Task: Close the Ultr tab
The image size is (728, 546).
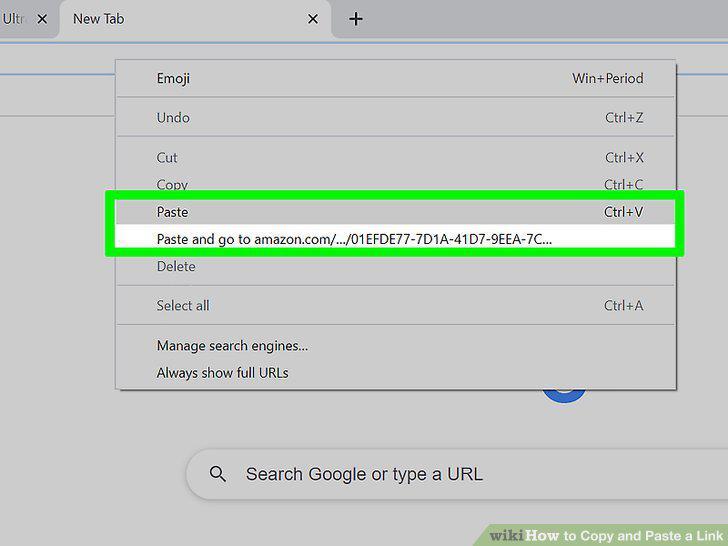Action: point(42,19)
